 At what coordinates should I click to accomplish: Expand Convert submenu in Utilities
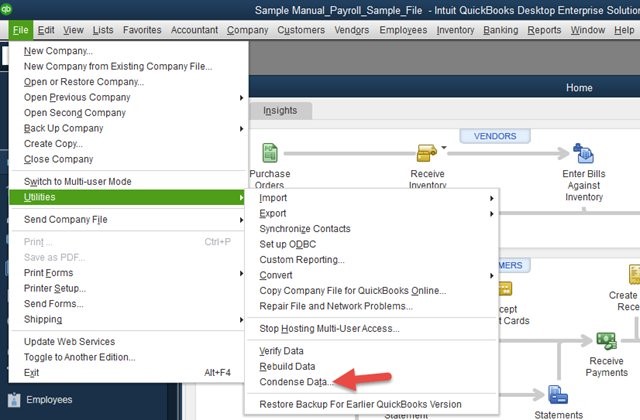(492, 276)
